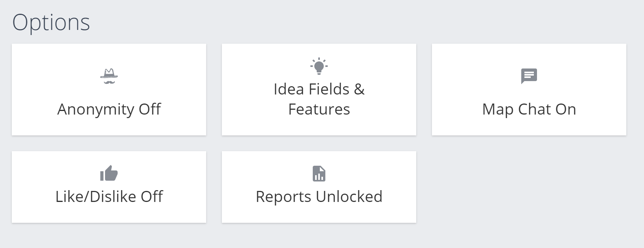Click the thumbs-up like icon
Image resolution: width=644 pixels, height=248 pixels.
[109, 173]
